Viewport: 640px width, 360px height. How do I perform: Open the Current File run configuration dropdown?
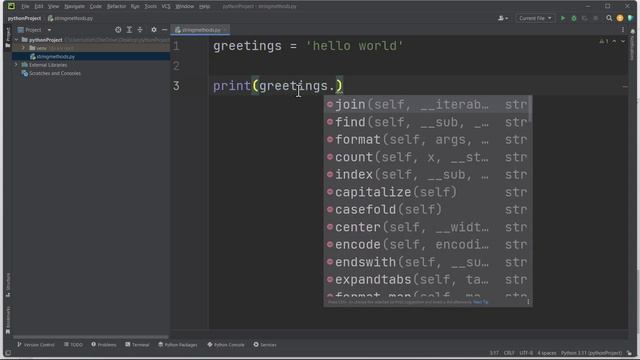[x=535, y=18]
